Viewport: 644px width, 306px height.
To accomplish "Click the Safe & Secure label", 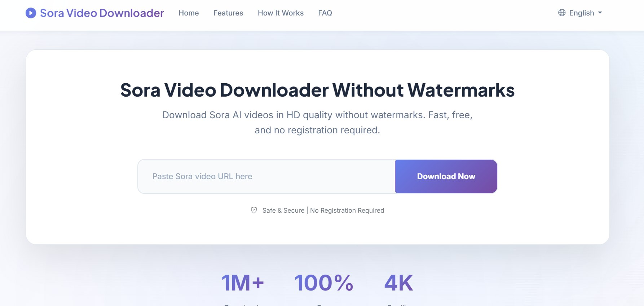I will 283,210.
